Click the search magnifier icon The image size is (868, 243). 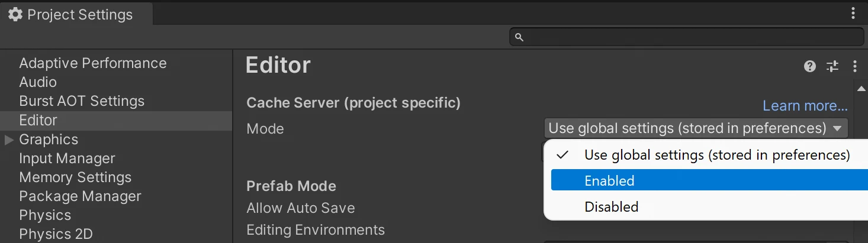[519, 37]
